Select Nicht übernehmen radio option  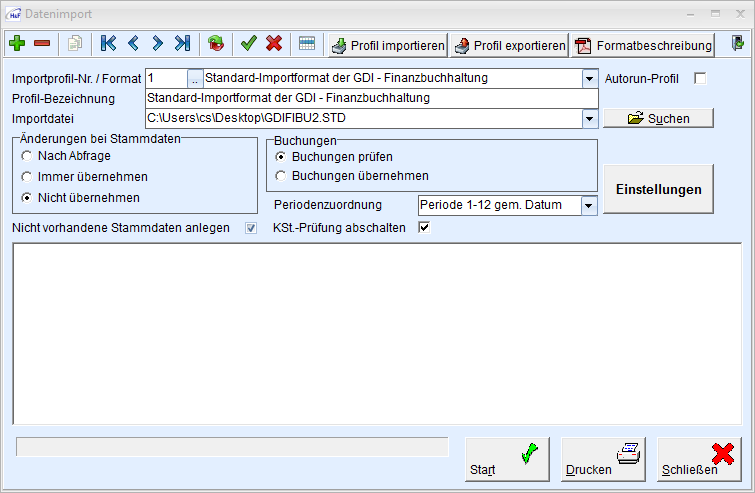(x=27, y=197)
